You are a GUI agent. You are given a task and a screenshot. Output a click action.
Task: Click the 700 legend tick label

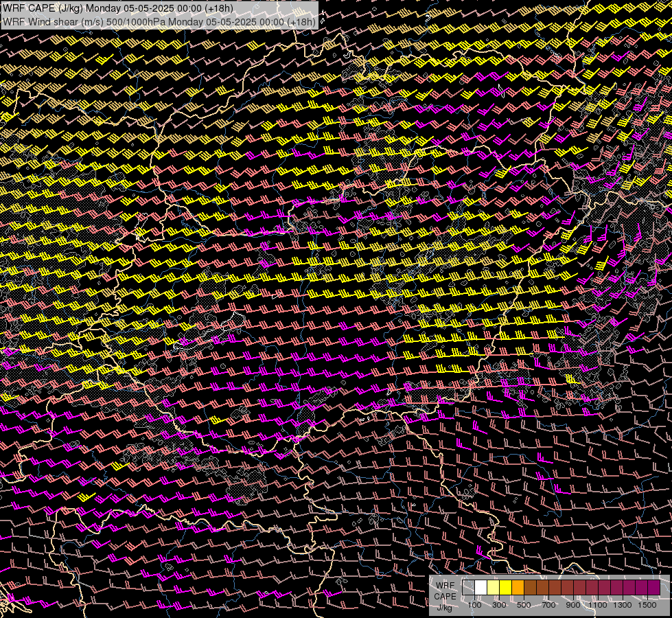coord(548,605)
